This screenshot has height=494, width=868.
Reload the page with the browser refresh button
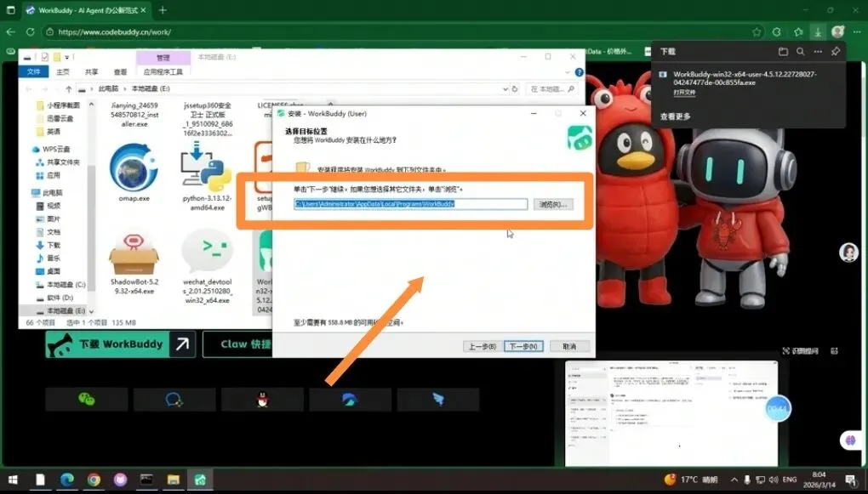click(30, 32)
